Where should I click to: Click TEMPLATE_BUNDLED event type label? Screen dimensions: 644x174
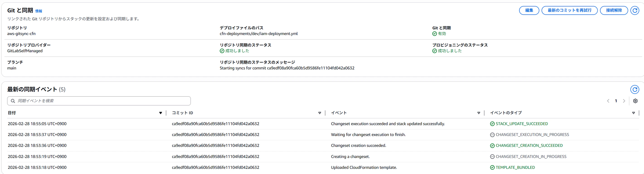[515, 167]
